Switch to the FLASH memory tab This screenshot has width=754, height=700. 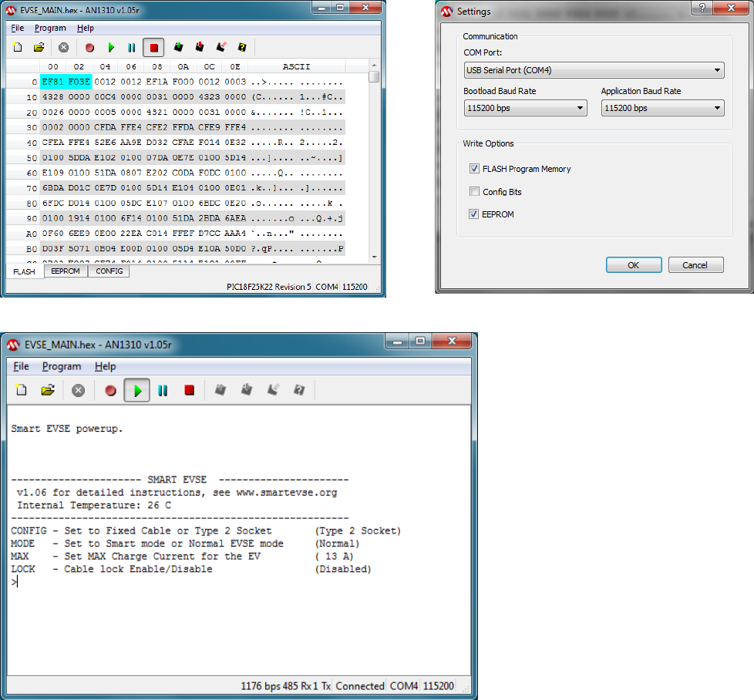25,271
